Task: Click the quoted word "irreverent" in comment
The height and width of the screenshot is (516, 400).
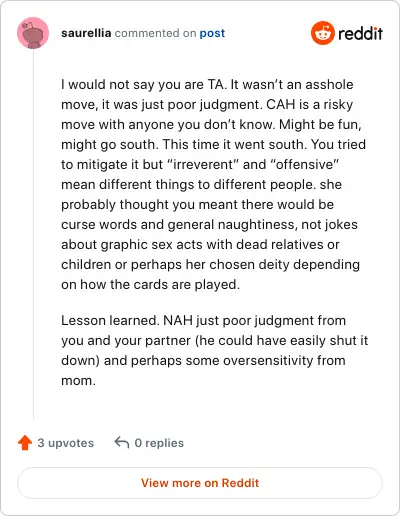Action: [x=205, y=164]
